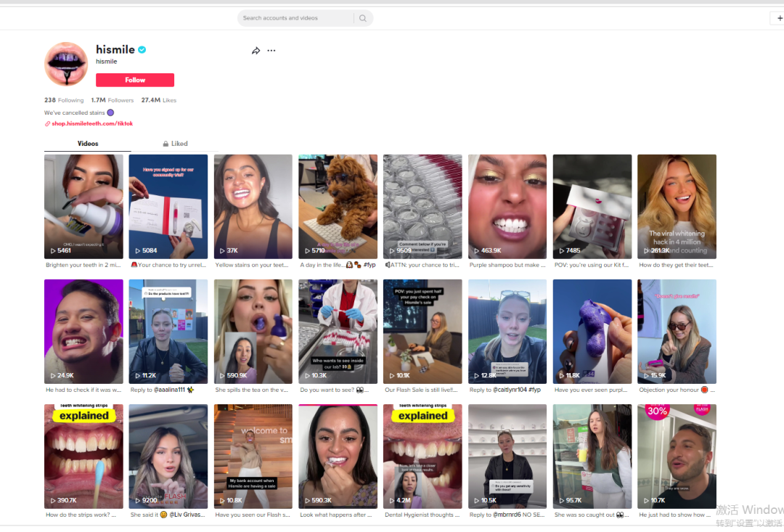Click the caption 'Dental Hygienist thoughts ...'
Screen dimensions: 784x532
click(422, 515)
